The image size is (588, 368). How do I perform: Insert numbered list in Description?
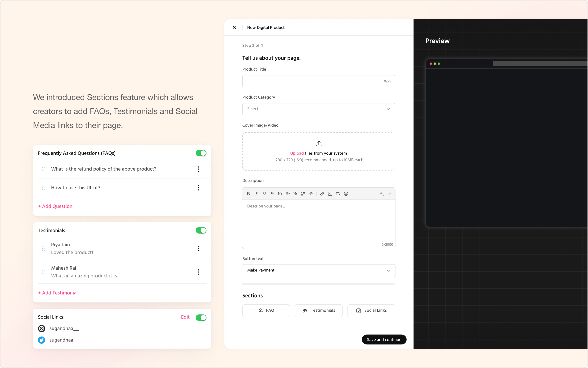pyautogui.click(x=303, y=194)
